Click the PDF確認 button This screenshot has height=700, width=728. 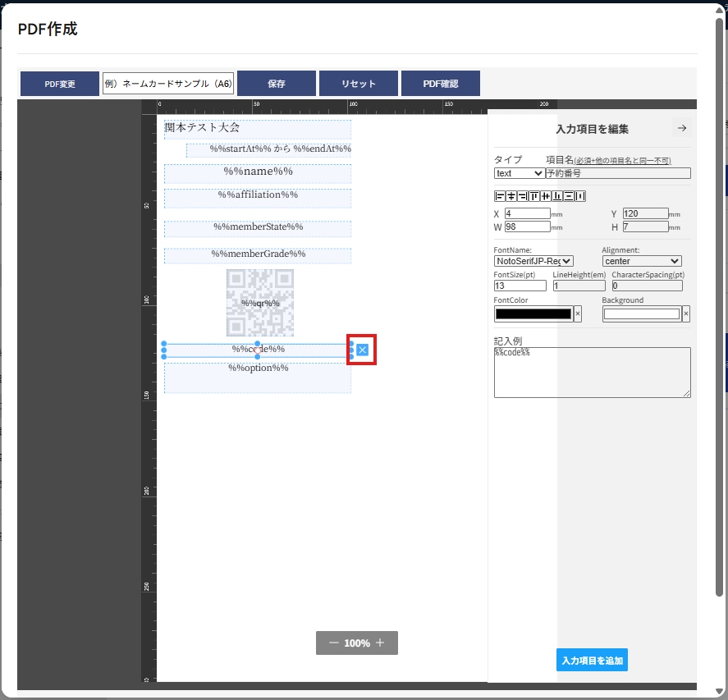coord(440,84)
